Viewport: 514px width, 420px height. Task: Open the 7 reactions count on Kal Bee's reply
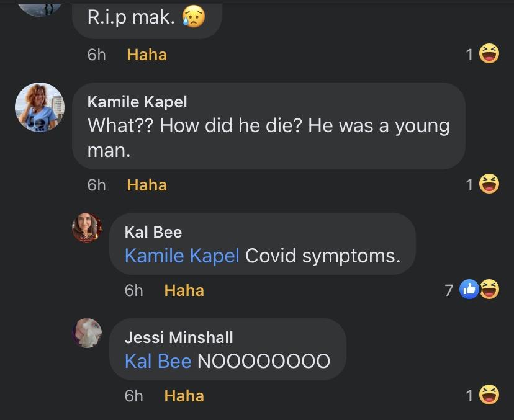(449, 290)
